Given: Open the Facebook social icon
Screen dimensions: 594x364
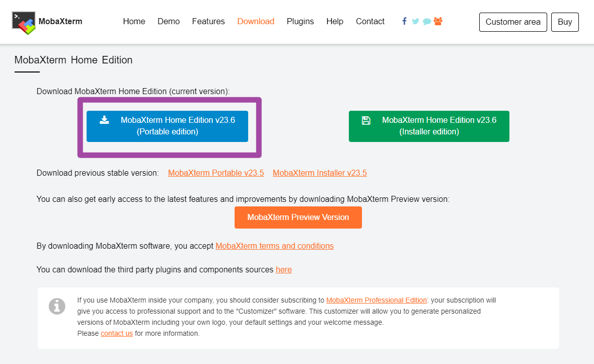Looking at the screenshot, I should click(x=404, y=21).
